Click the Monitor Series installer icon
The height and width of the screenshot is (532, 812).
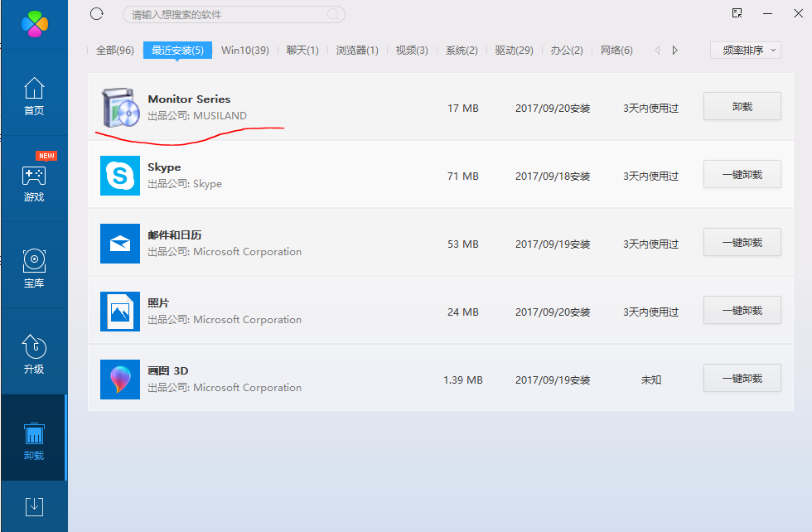120,108
